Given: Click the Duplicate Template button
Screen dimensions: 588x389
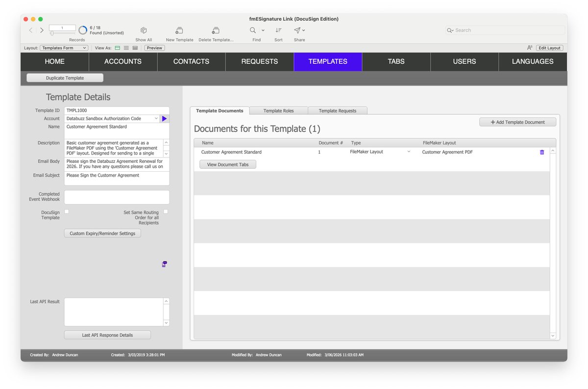Looking at the screenshot, I should pos(65,78).
